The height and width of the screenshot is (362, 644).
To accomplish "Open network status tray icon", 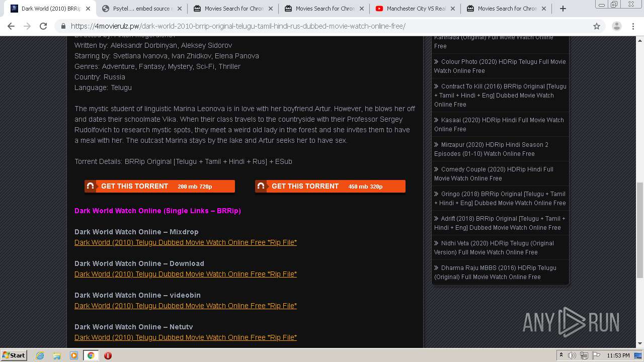I will coord(584,355).
